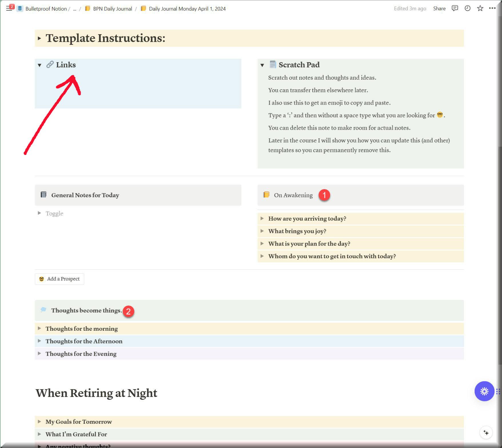Click the Share button

pyautogui.click(x=439, y=8)
